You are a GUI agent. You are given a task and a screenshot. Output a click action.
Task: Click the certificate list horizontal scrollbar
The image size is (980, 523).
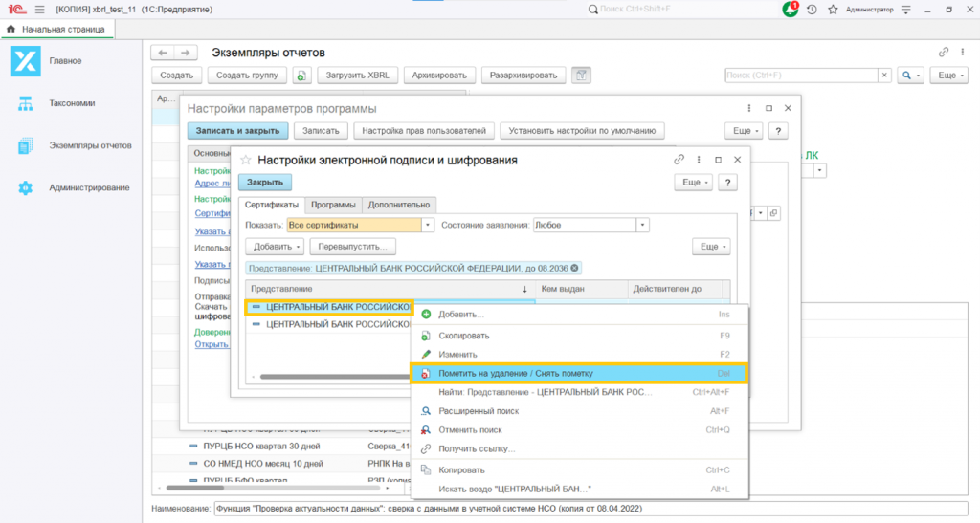(x=334, y=377)
